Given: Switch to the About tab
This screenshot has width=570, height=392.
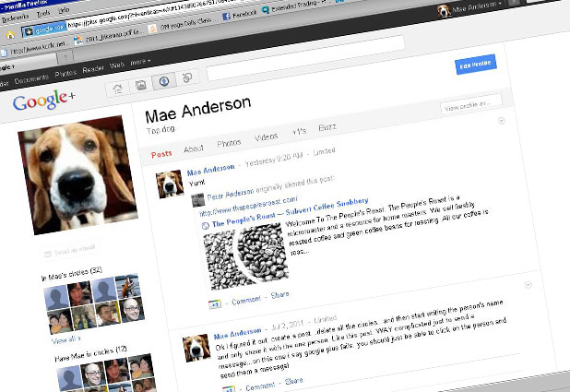Looking at the screenshot, I should click(194, 148).
